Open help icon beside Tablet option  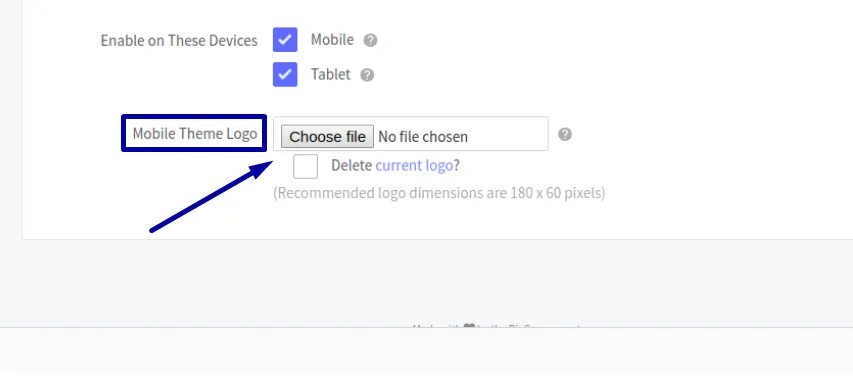point(367,75)
